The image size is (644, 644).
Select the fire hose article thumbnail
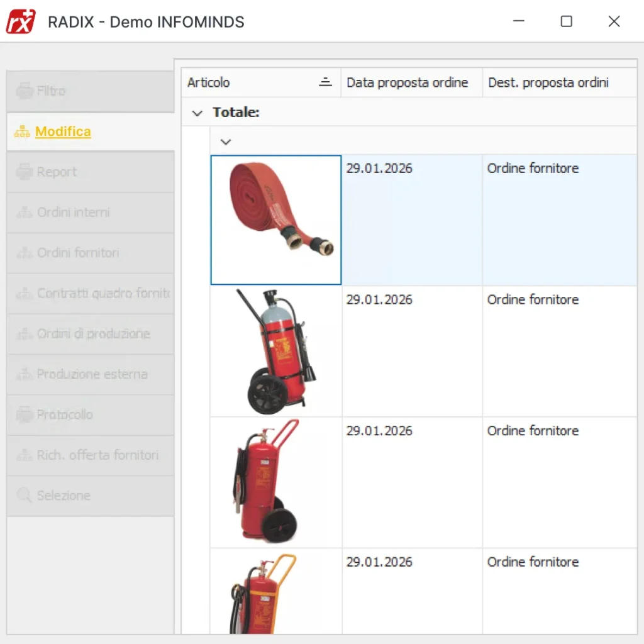[x=275, y=219]
